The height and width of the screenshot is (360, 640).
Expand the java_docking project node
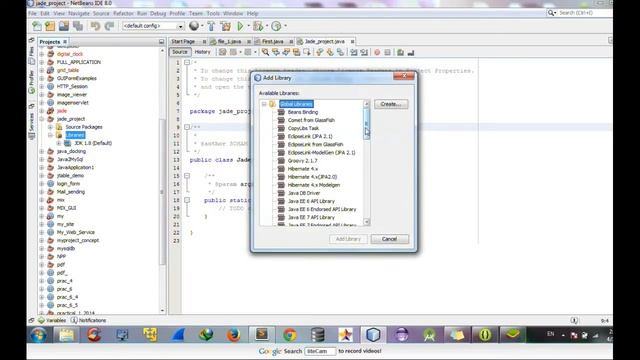pyautogui.click(x=42, y=151)
